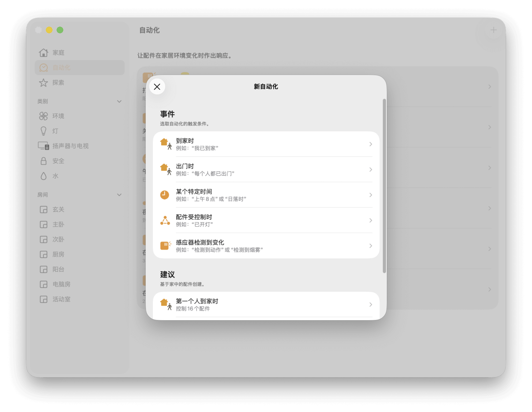532x412 pixels.
Task: Select the 安全 category
Action: [79, 161]
